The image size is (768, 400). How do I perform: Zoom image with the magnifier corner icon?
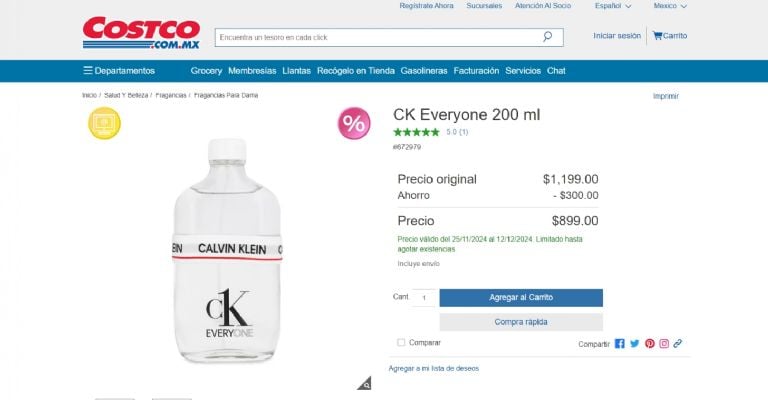coord(365,383)
